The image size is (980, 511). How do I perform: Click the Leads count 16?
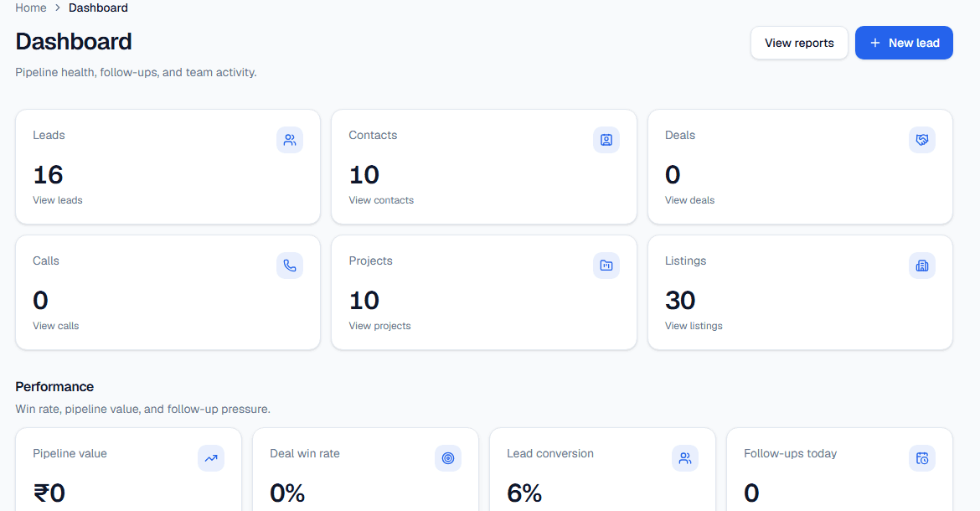coord(48,175)
